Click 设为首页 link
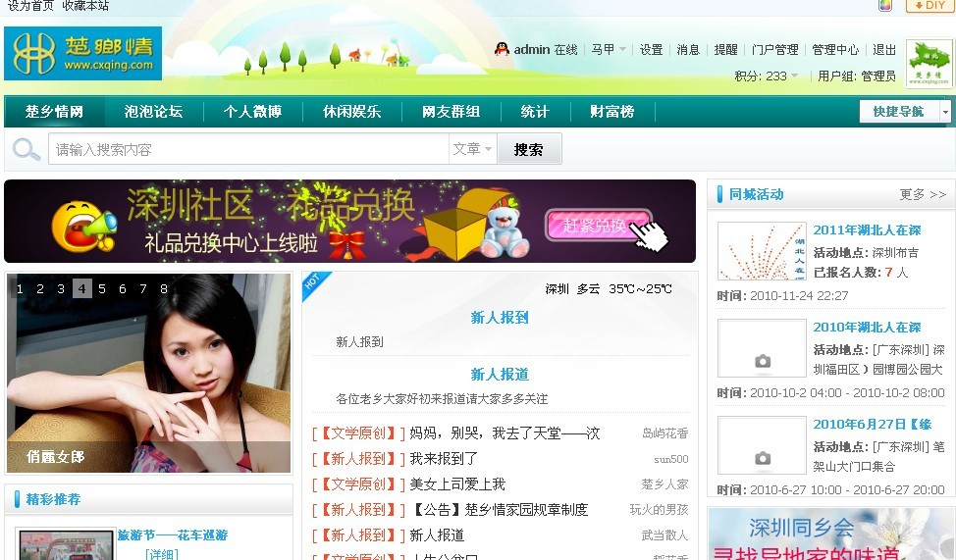956x560 pixels. point(30,6)
